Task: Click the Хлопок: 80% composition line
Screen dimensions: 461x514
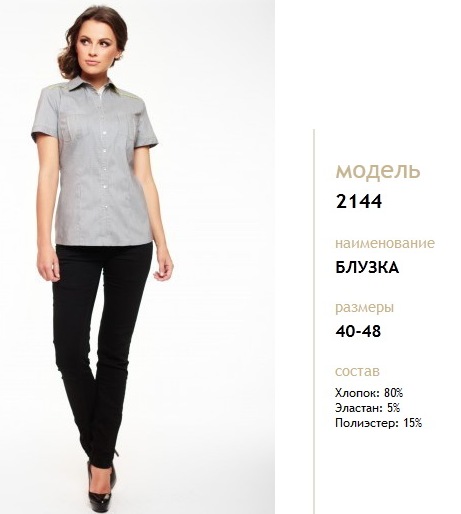Action: (369, 393)
